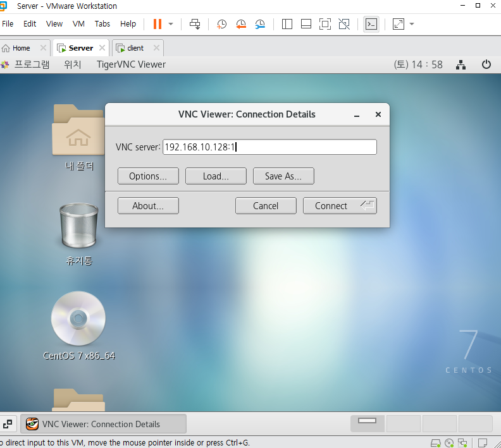Connect to the VNC server
The width and height of the screenshot is (501, 448).
pyautogui.click(x=340, y=206)
